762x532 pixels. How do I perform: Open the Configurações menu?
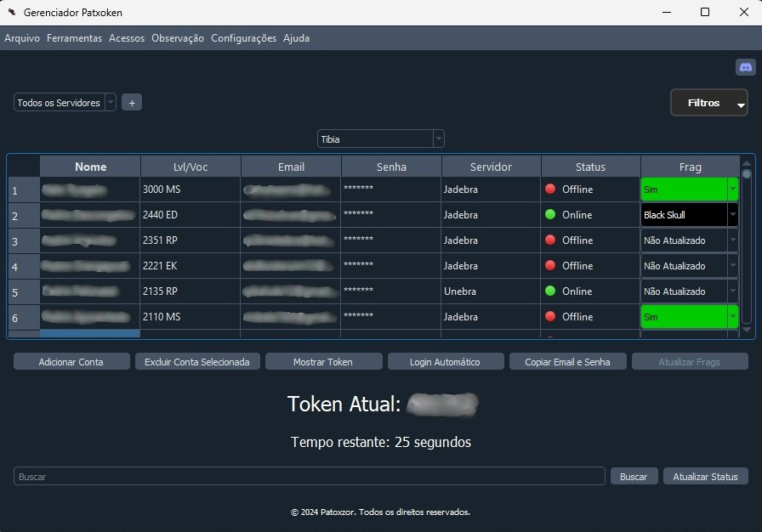[243, 38]
